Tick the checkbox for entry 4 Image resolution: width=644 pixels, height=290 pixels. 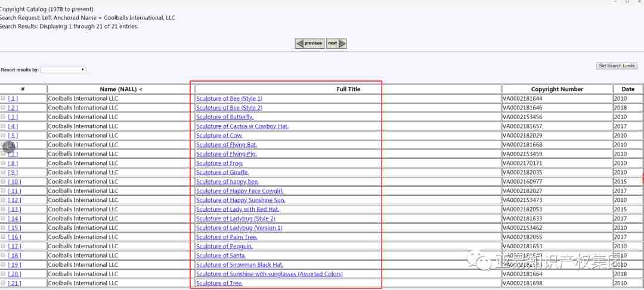3,126
